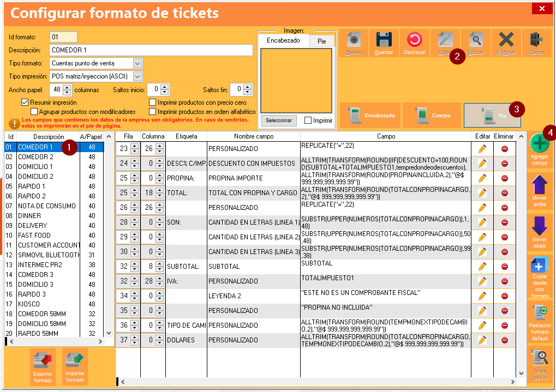Switch to the Encabezado image tab
Viewport: 556px width, 392px height.
point(283,40)
